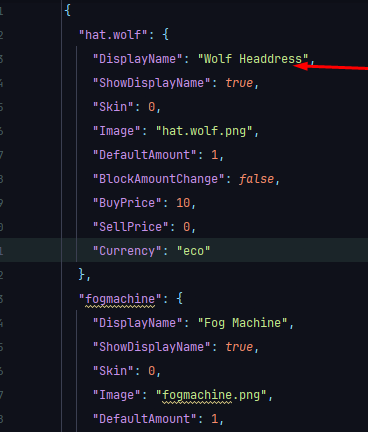Click the true value after the first ShowDisplayName
Screen dimensions: 368x432
click(239, 83)
